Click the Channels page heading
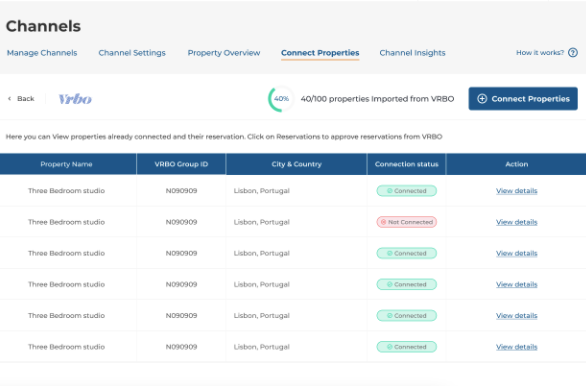 (x=43, y=26)
